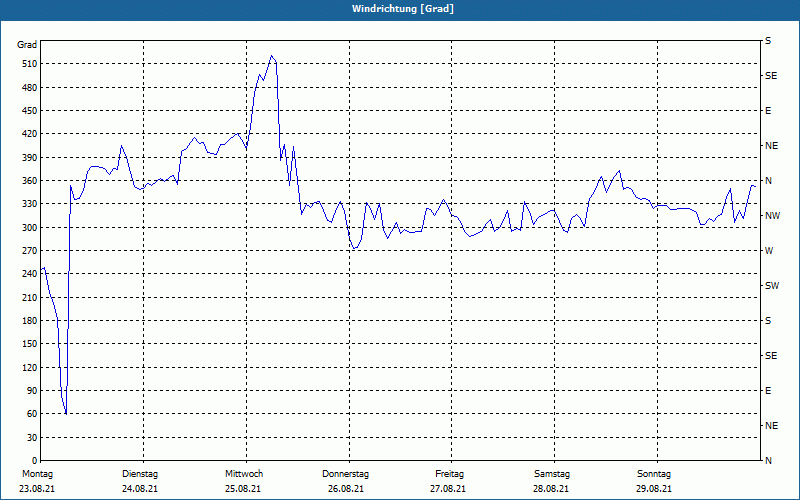The image size is (800, 500).
Task: Select the date 26.08.21
Action: [x=346, y=489]
